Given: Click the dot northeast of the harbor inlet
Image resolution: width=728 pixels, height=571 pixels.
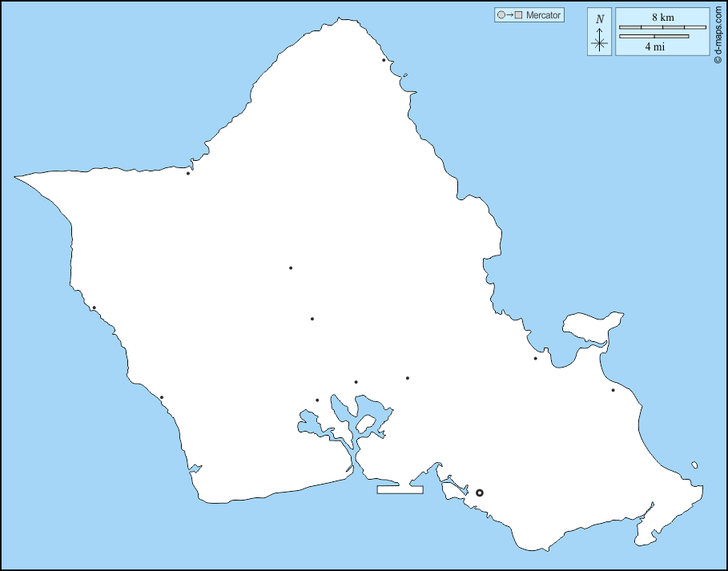Looking at the screenshot, I should pos(408,378).
